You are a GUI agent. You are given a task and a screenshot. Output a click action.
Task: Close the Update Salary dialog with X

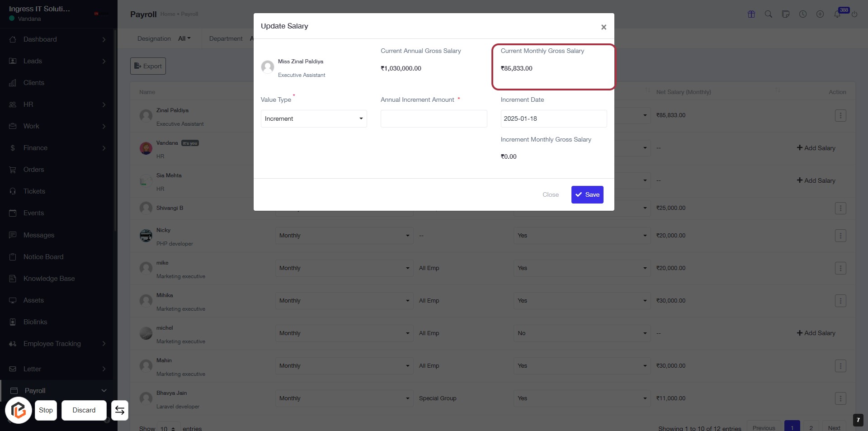[x=604, y=27]
